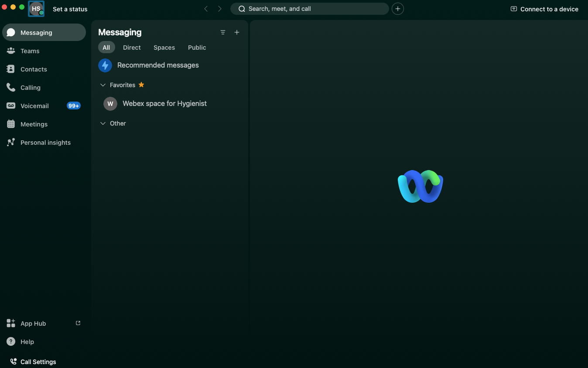Open Recommended messages lightning icon

[105, 65]
